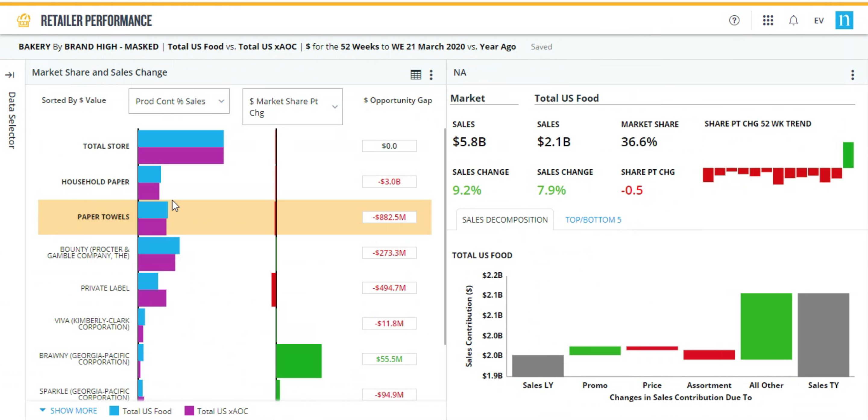Select the PAPER TOWELS highlighted row
Screen dimensions: 868x420
234,217
